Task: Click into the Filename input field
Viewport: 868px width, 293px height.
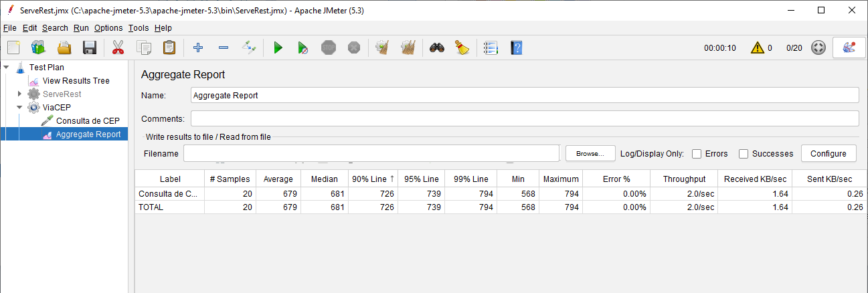Action: tap(371, 153)
